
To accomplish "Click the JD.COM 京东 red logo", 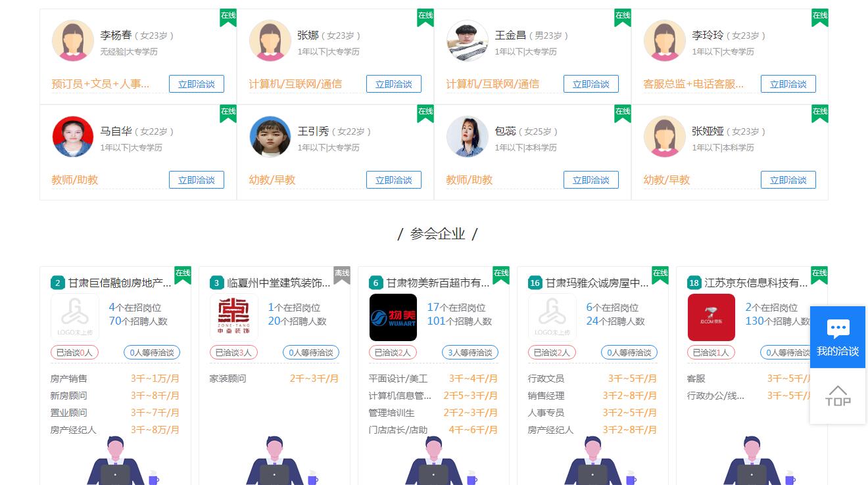I will 711,317.
